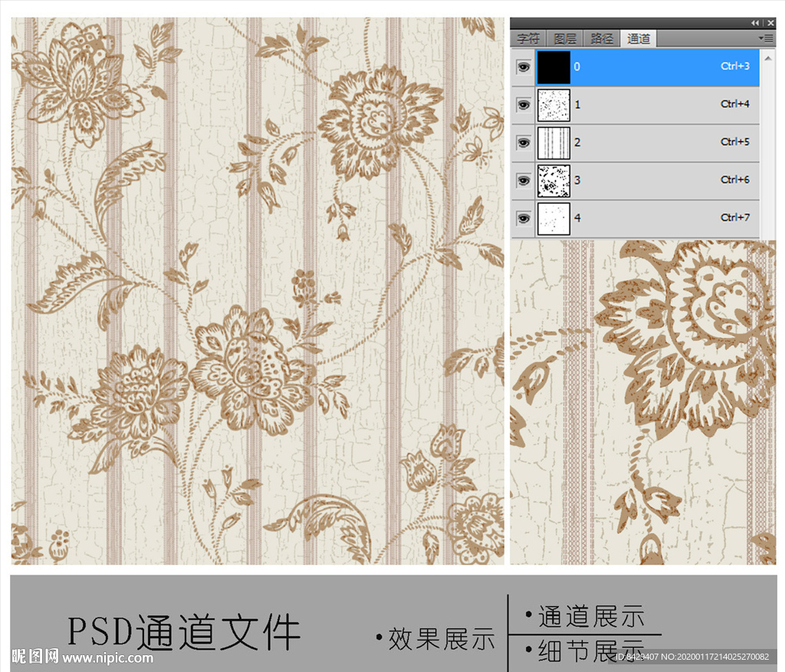Open the 路径 tab
Screen dimensions: 785x672
pyautogui.click(x=602, y=38)
